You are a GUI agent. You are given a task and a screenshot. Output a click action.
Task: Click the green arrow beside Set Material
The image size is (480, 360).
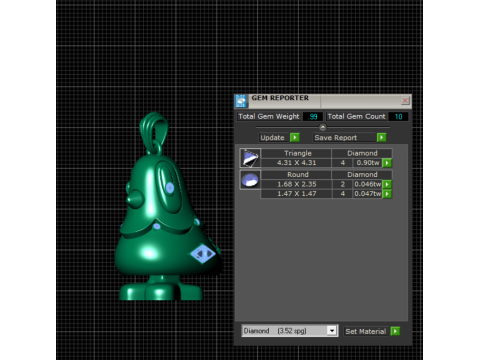[395, 331]
